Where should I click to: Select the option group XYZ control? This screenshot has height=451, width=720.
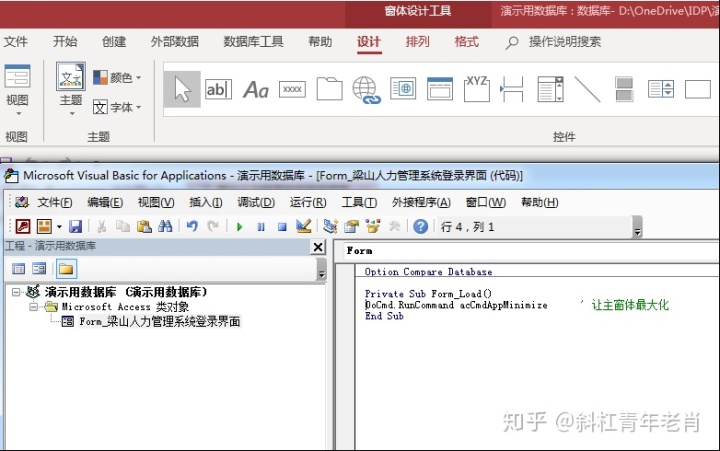tap(477, 89)
